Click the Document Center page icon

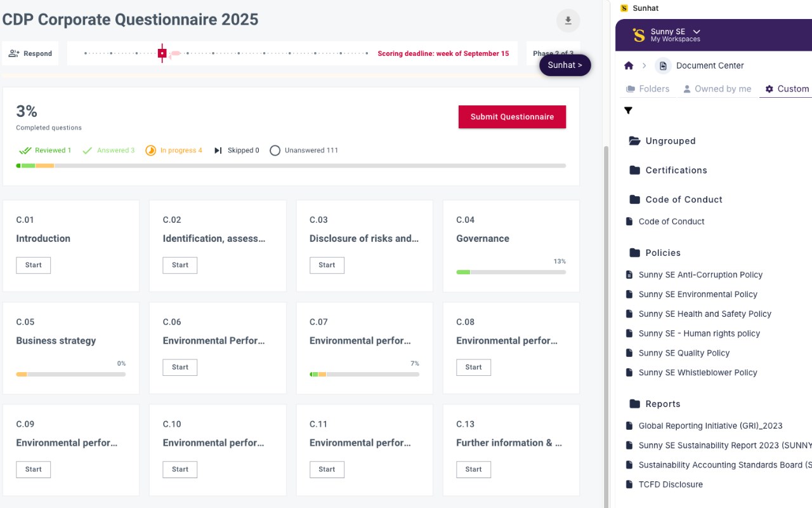[x=663, y=65]
